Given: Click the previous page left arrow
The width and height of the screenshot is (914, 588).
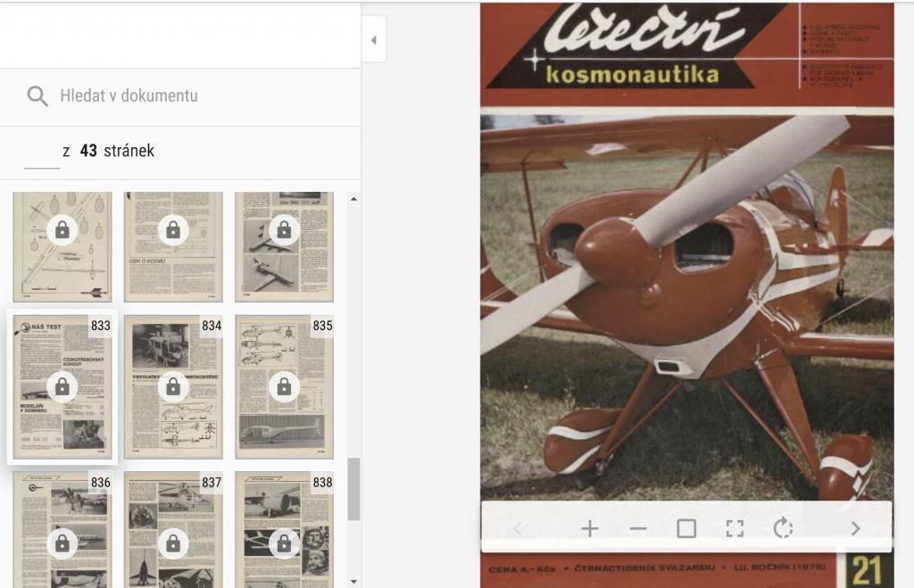Looking at the screenshot, I should click(x=518, y=529).
